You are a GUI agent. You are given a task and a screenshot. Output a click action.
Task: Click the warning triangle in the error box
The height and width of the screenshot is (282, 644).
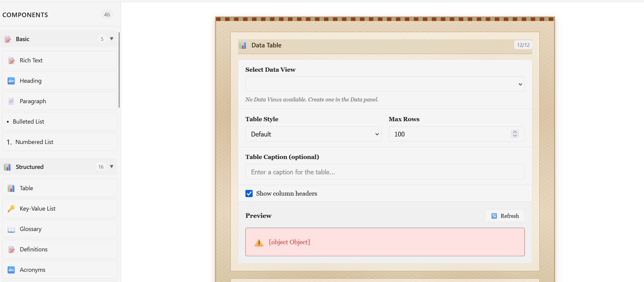click(259, 242)
